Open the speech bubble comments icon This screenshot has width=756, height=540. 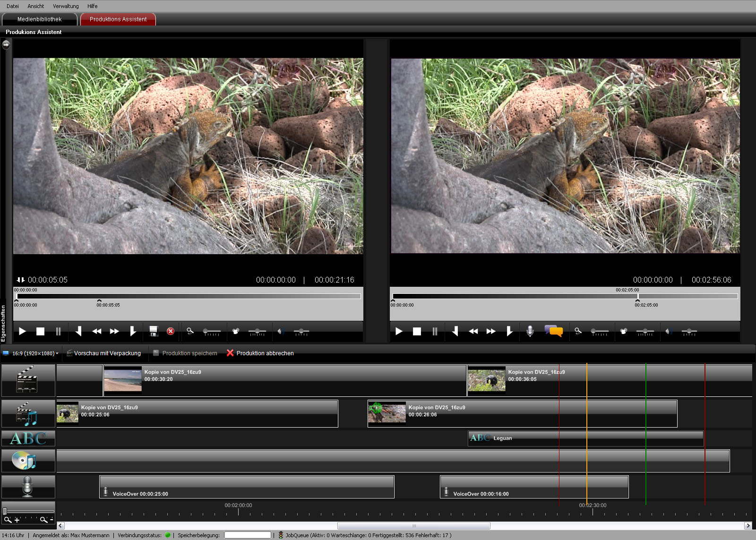pyautogui.click(x=553, y=331)
